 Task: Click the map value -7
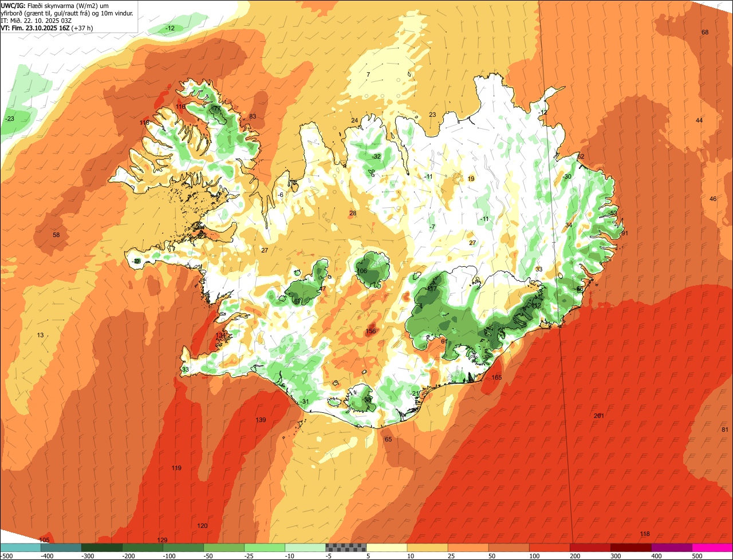click(432, 227)
